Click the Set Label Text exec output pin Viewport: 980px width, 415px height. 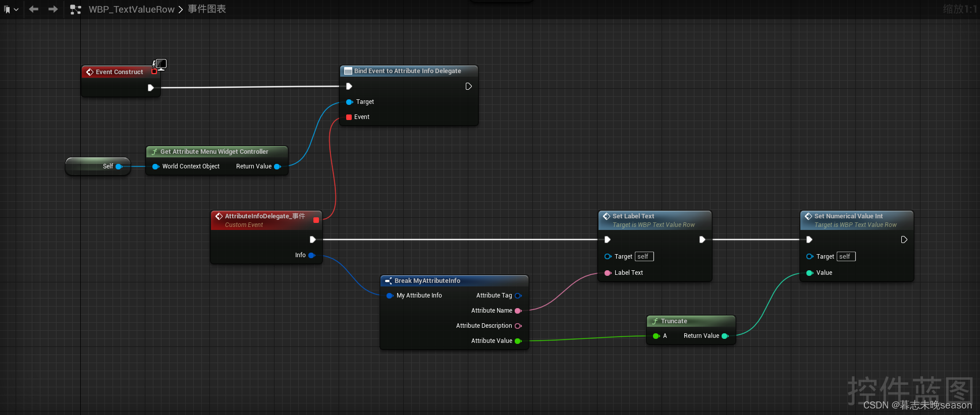[702, 240]
